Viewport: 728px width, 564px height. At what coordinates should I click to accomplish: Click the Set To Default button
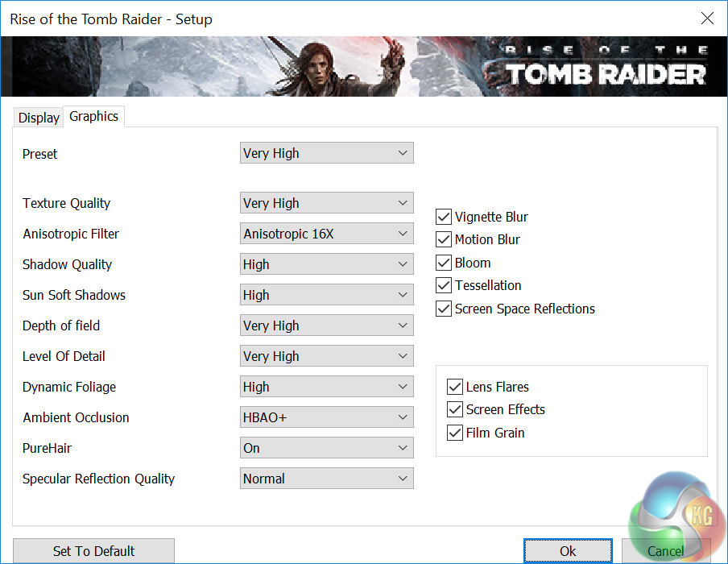(x=93, y=551)
